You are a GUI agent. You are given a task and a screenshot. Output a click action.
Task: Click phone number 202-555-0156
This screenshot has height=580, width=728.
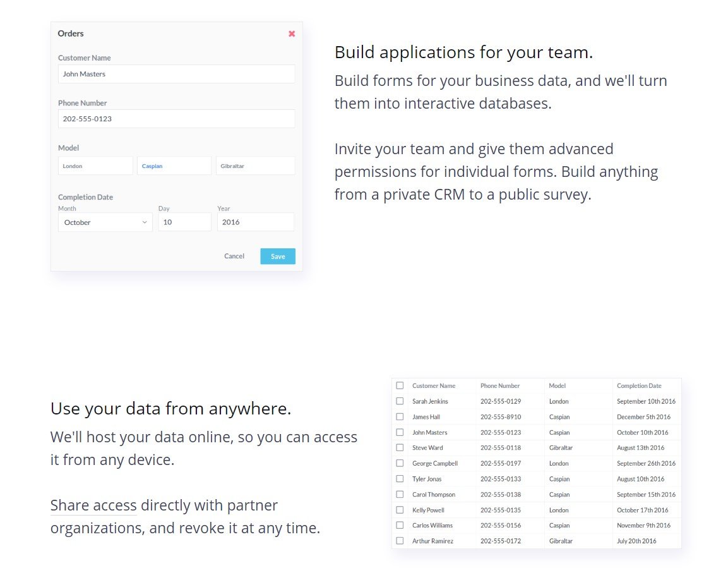click(501, 525)
